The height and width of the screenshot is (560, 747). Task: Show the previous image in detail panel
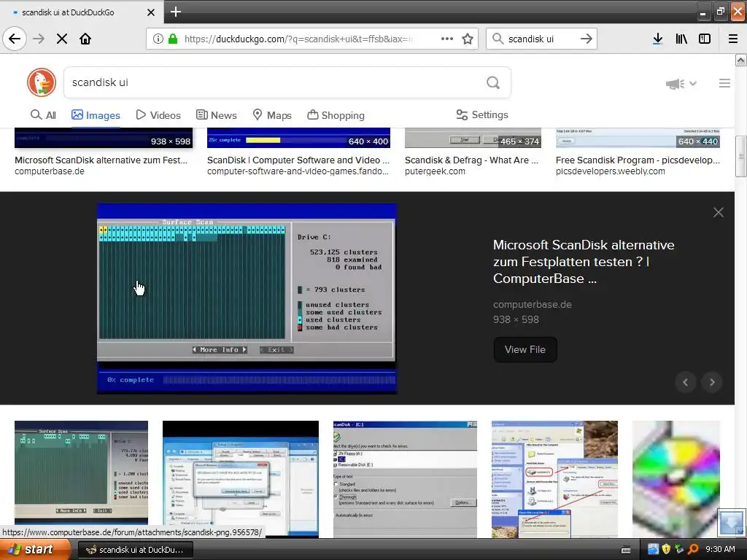click(x=686, y=382)
